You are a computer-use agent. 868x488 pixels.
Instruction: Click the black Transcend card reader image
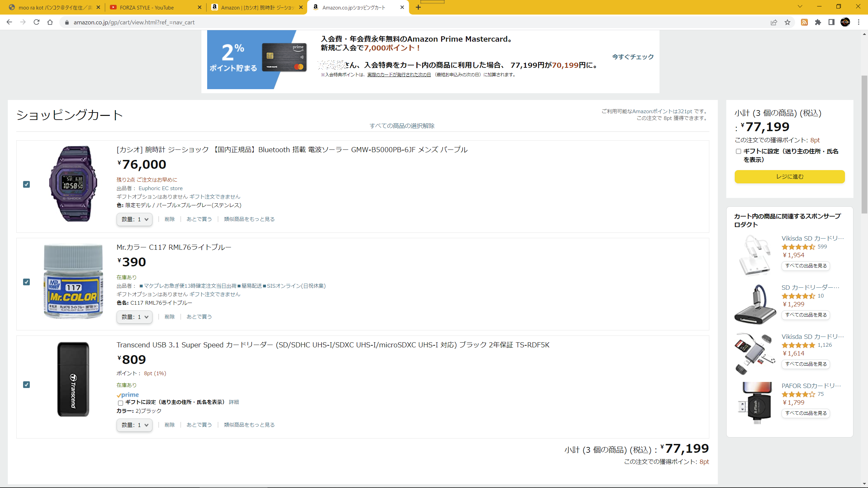click(x=73, y=380)
